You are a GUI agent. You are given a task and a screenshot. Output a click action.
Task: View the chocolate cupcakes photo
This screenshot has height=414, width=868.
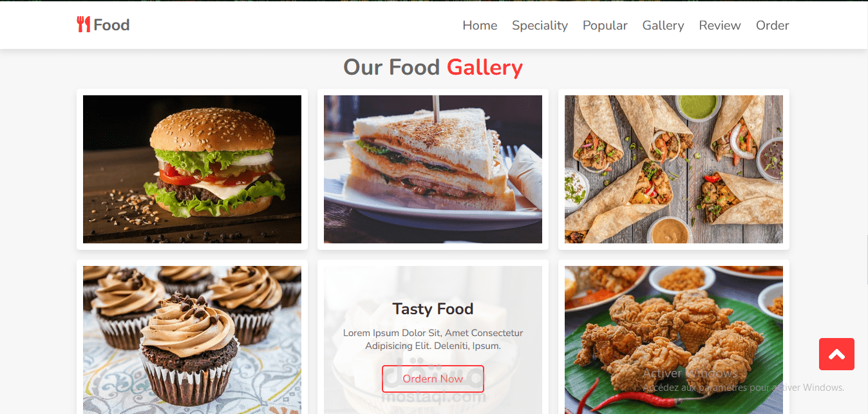pos(192,340)
